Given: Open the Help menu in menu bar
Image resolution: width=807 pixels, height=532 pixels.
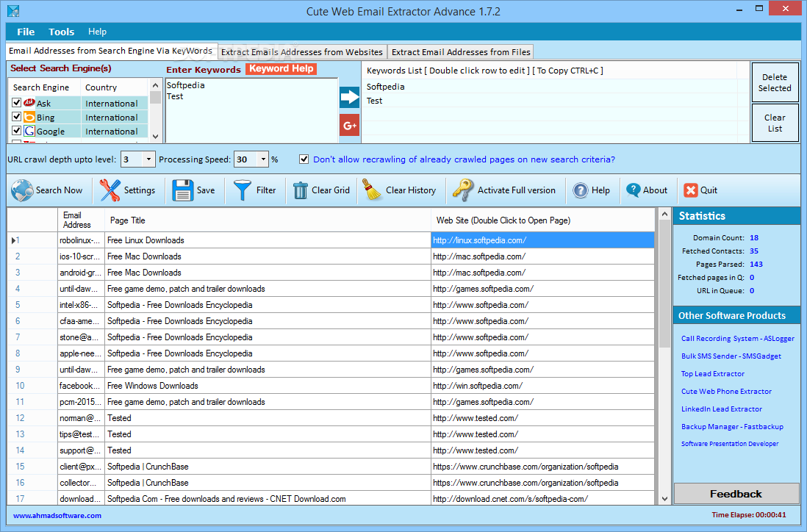Looking at the screenshot, I should pos(97,32).
